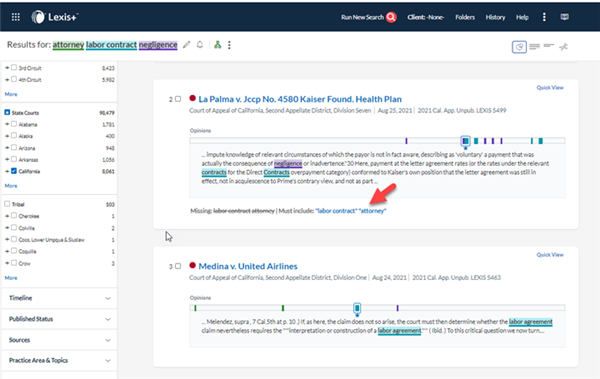Open La Palma v. Jccp case link
Viewport: 600px width, 379px height.
(300, 99)
